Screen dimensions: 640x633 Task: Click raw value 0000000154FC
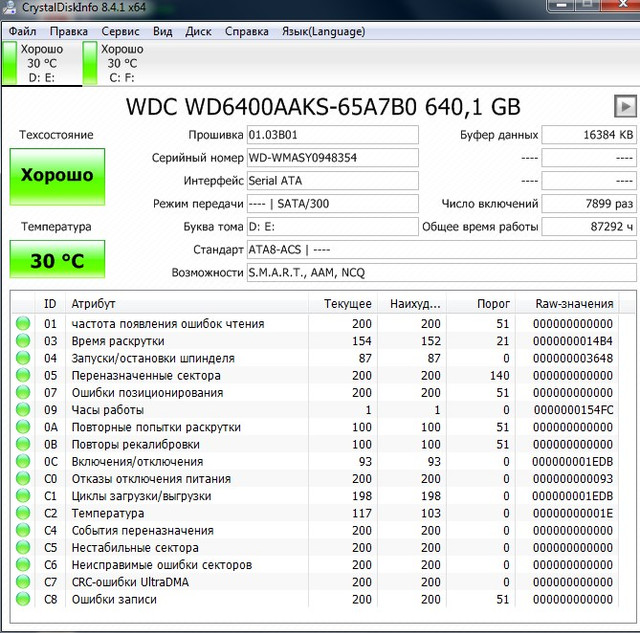click(573, 410)
